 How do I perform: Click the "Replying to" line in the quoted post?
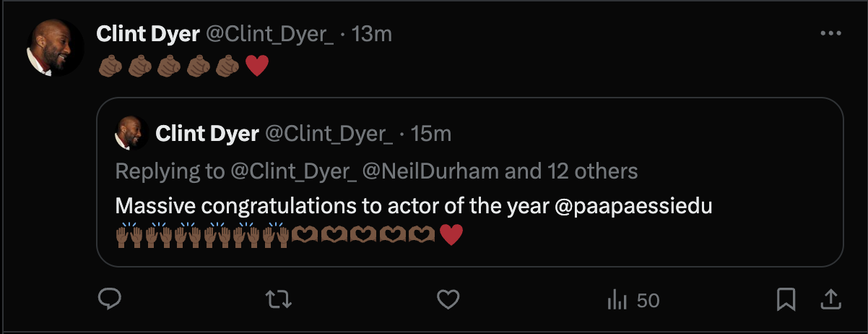tap(376, 171)
